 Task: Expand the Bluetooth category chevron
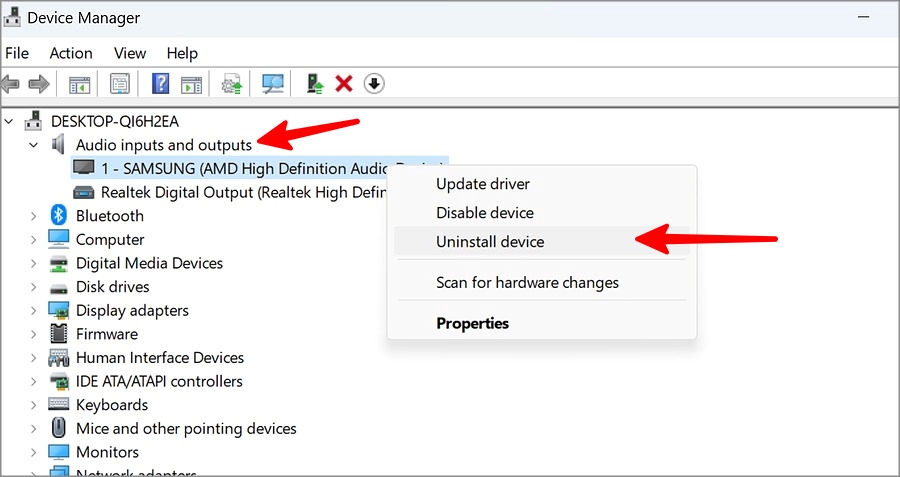(x=34, y=216)
